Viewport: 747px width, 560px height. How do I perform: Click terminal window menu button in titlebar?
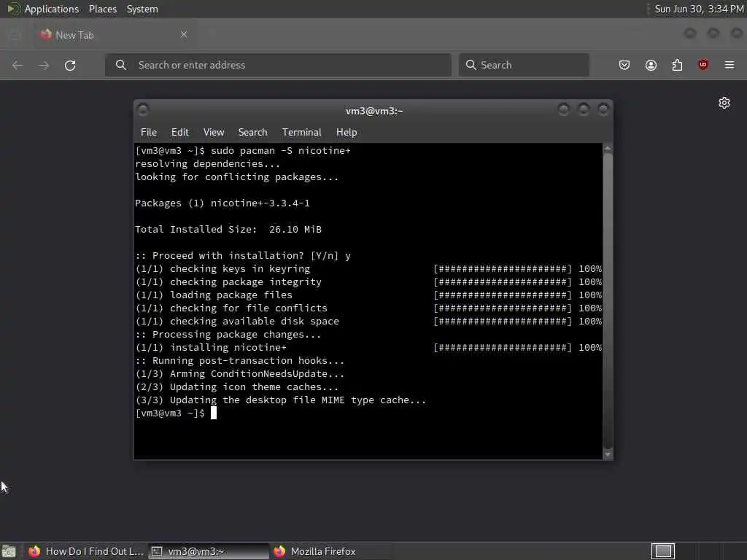click(x=143, y=110)
